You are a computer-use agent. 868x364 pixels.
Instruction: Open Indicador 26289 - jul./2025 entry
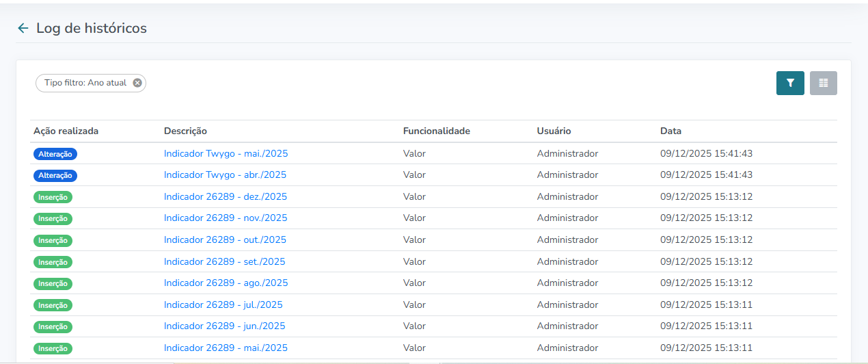click(223, 304)
